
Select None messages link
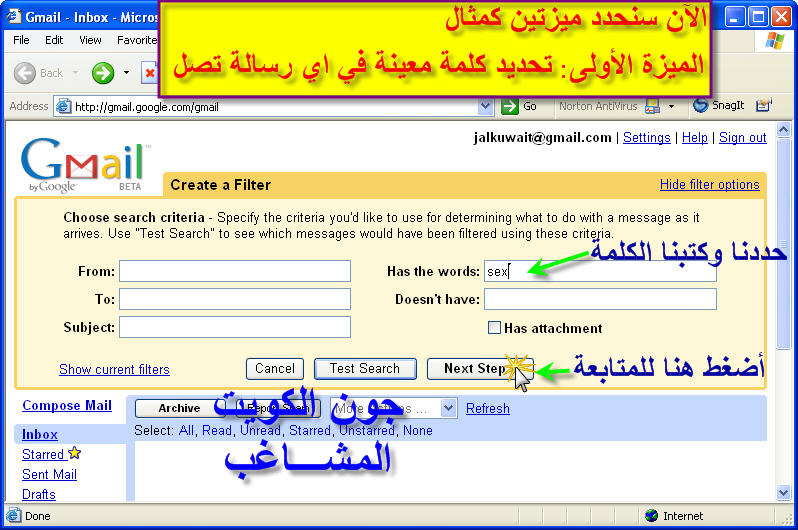tap(417, 430)
